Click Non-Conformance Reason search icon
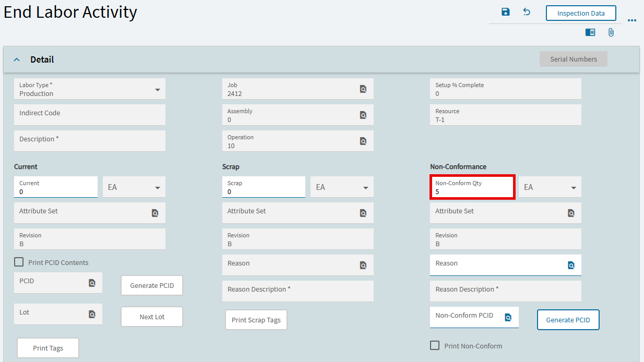Screen dimensions: 644x362 tap(571, 266)
